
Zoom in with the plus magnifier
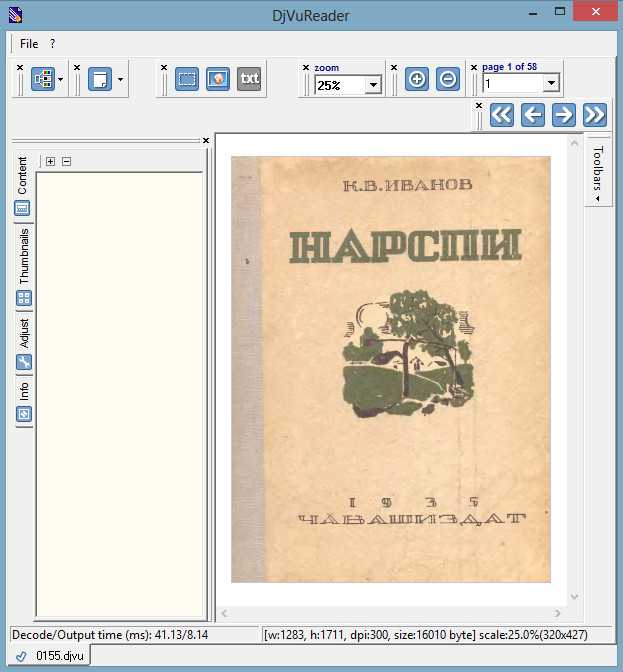[x=417, y=79]
